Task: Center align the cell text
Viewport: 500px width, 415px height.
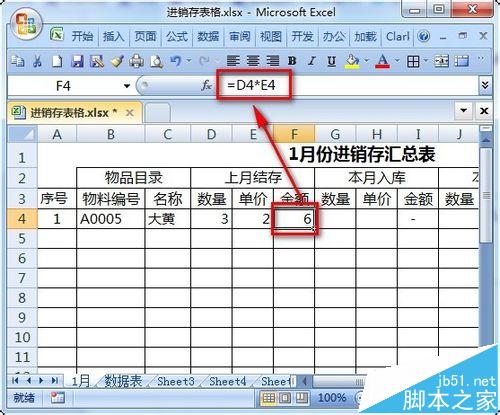Action: (253, 61)
